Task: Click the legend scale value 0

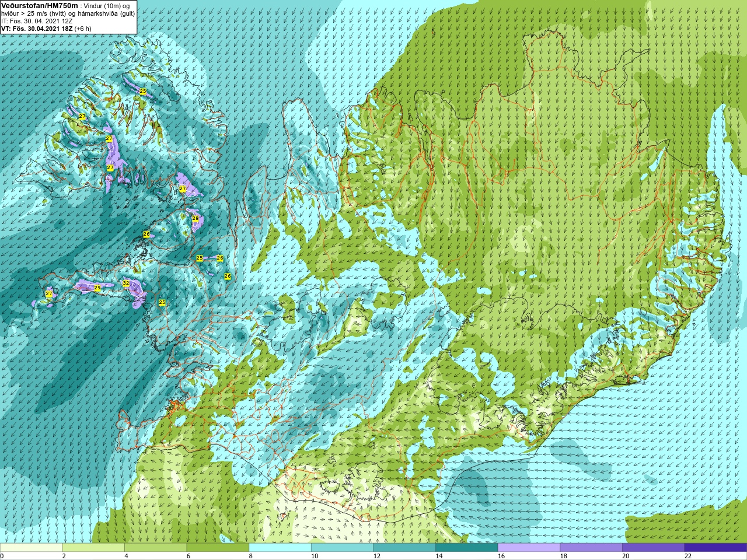Action: (x=2, y=556)
